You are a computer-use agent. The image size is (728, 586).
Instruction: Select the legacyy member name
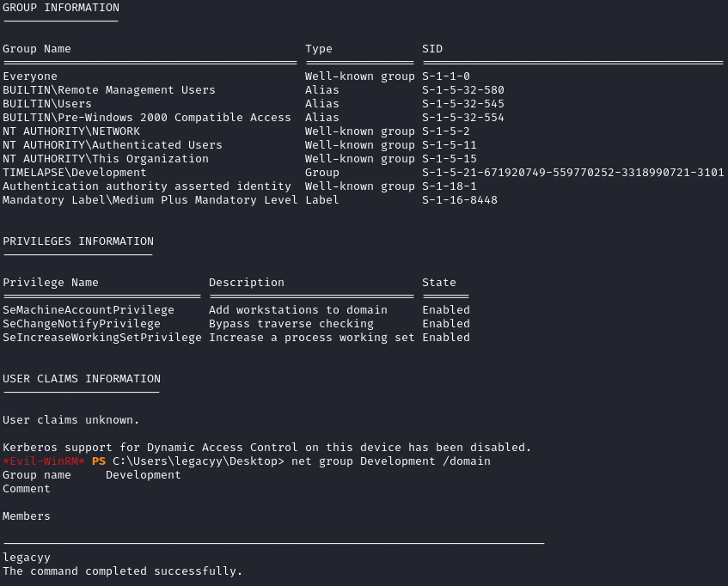click(27, 558)
